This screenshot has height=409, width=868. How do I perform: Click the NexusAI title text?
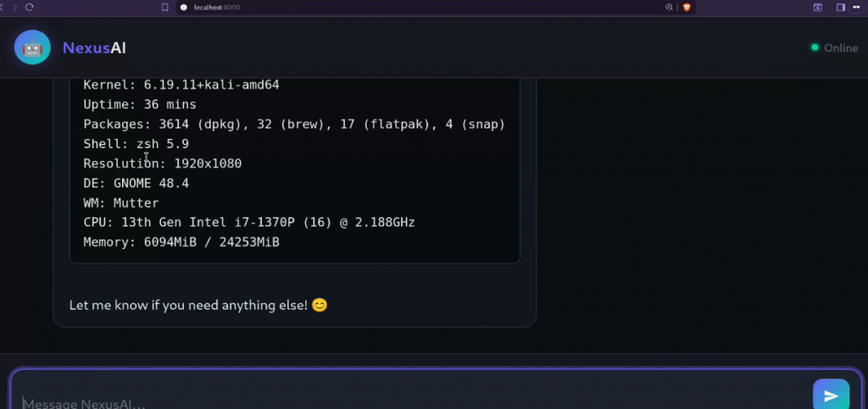94,48
